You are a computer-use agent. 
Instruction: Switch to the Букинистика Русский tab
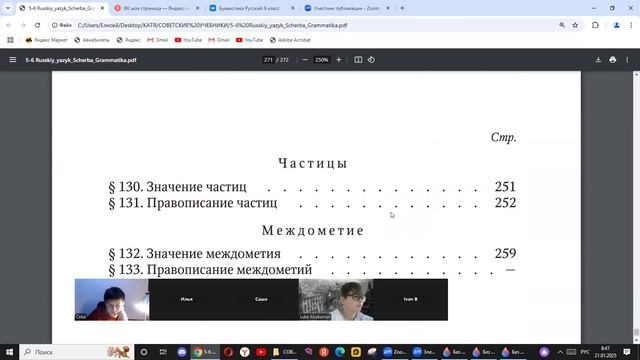click(x=252, y=8)
